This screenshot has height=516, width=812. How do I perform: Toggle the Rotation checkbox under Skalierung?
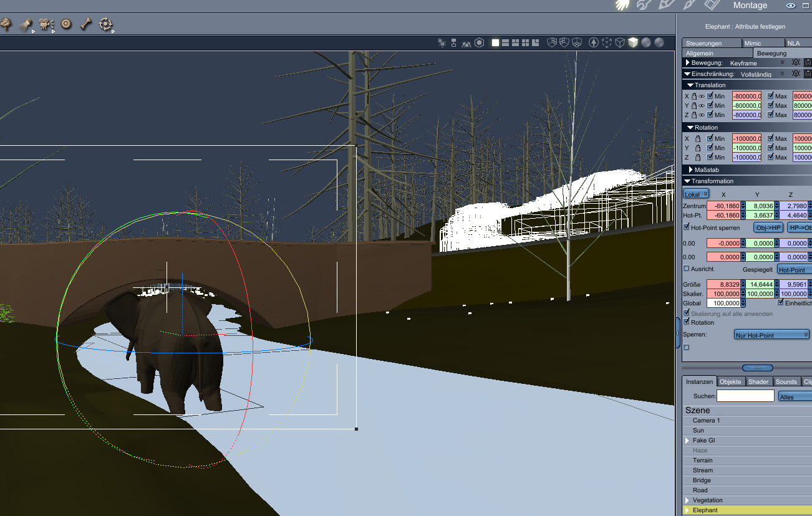tap(687, 322)
